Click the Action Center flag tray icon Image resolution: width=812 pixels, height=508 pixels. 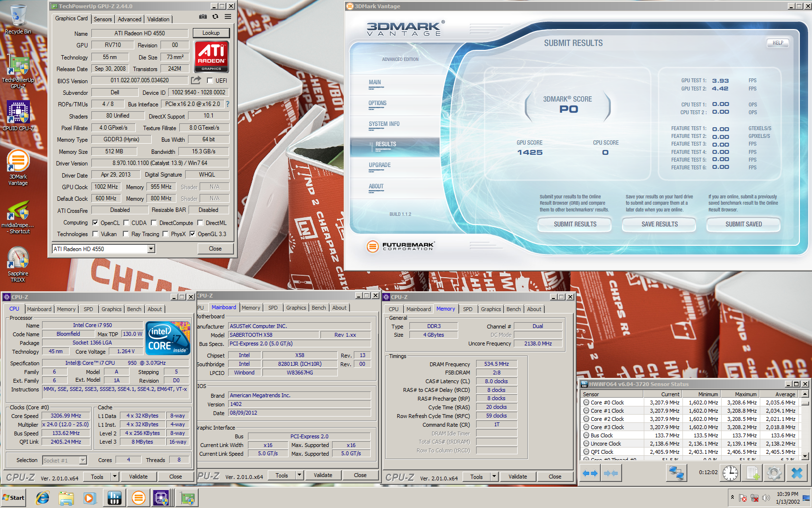(x=743, y=498)
